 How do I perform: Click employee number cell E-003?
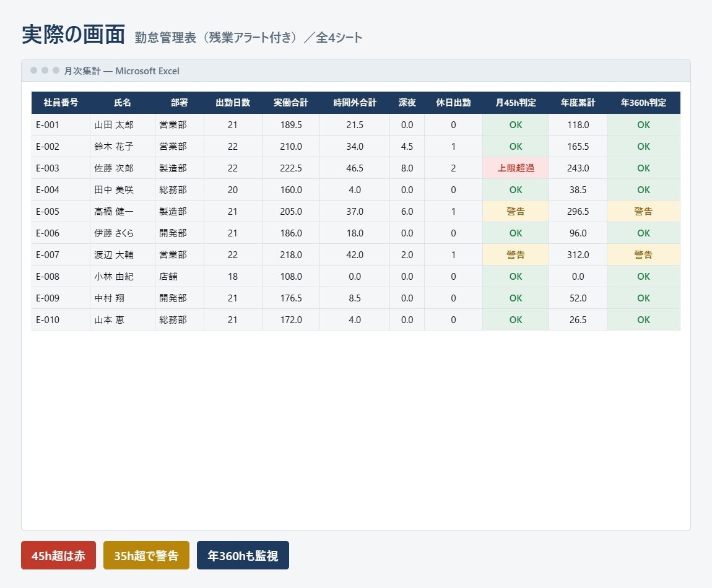tap(61, 168)
